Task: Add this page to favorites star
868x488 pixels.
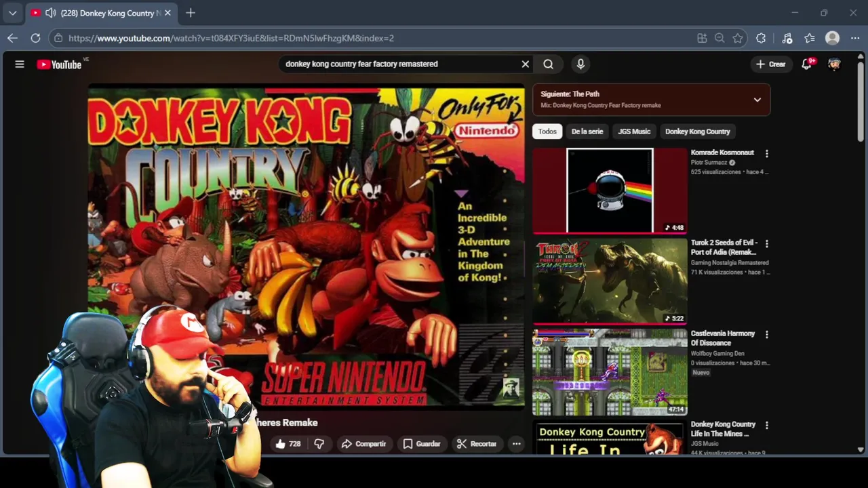Action: [x=738, y=38]
